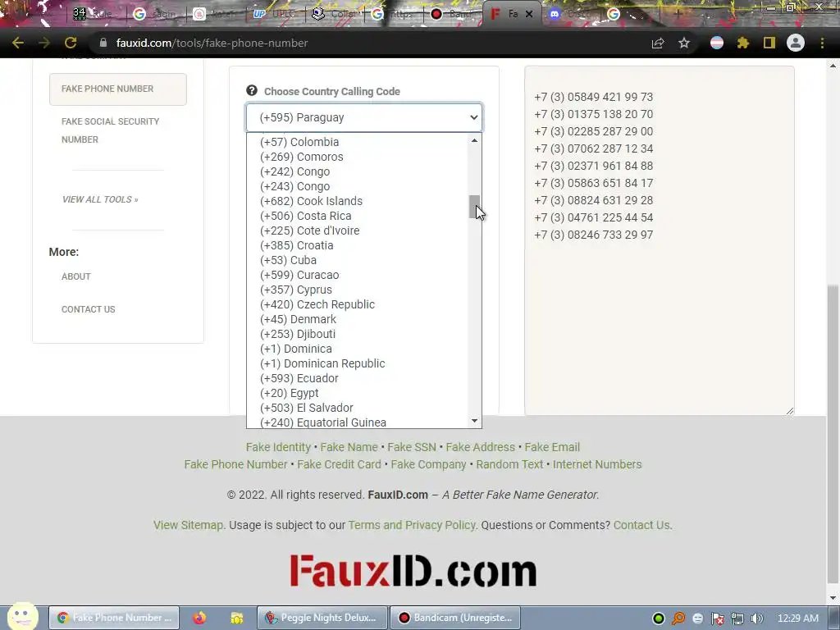
Task: Click dropdown list scroll-up arrow
Action: click(474, 140)
